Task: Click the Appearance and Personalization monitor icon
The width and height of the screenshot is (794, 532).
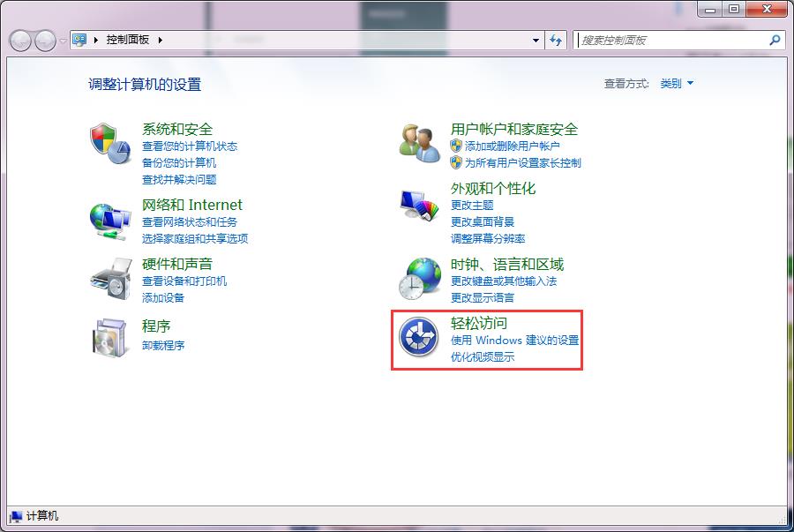Action: coord(419,209)
